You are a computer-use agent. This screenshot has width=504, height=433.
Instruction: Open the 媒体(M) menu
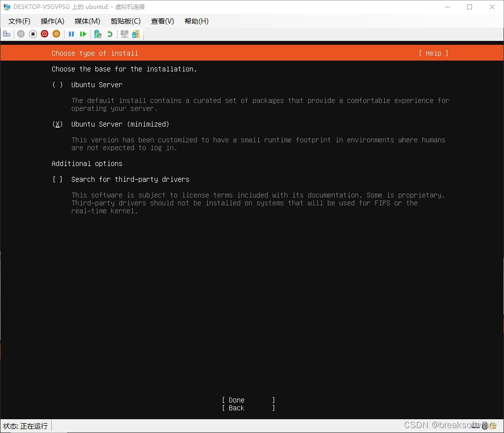(87, 21)
